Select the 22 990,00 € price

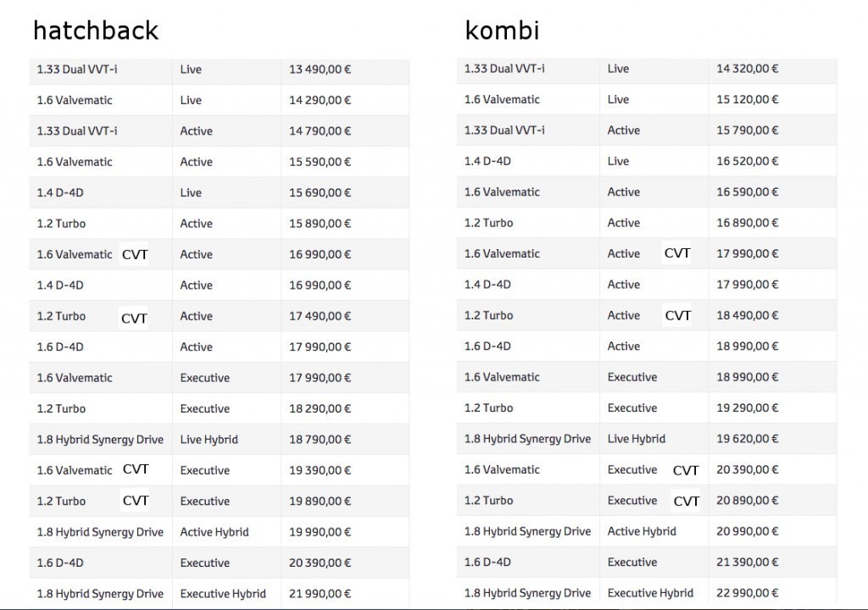coord(748,593)
